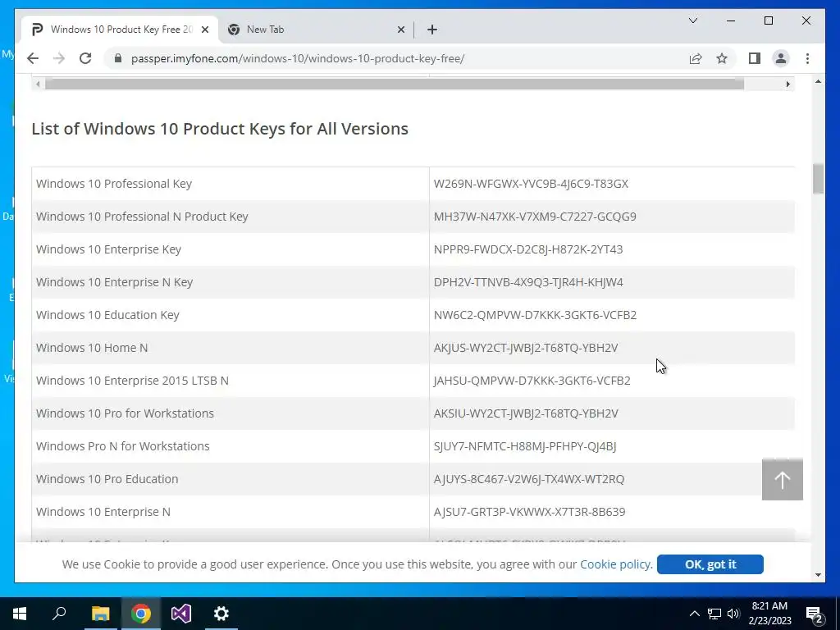Click key W269N-WFGWX-YVC9B-4J6C9-T83GX

[531, 184]
